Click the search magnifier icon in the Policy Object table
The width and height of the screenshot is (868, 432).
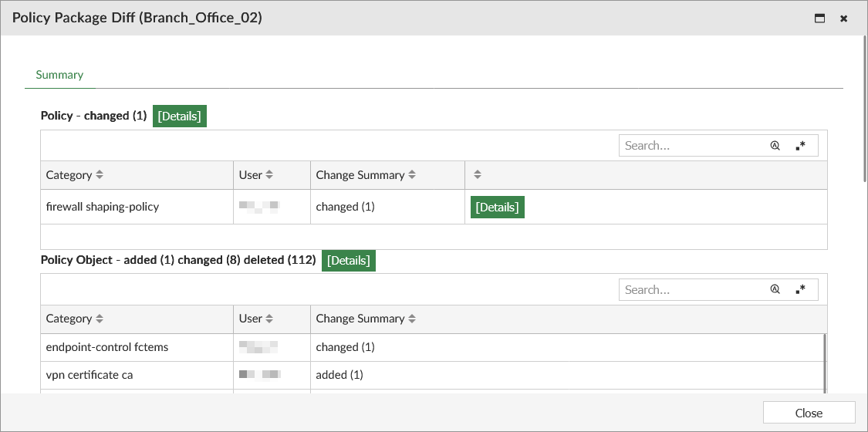pyautogui.click(x=775, y=290)
